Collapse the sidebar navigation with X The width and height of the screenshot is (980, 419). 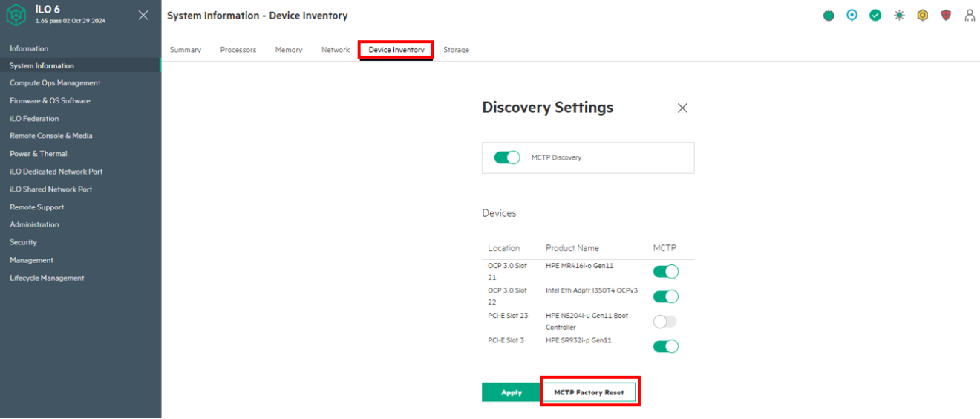tap(143, 16)
